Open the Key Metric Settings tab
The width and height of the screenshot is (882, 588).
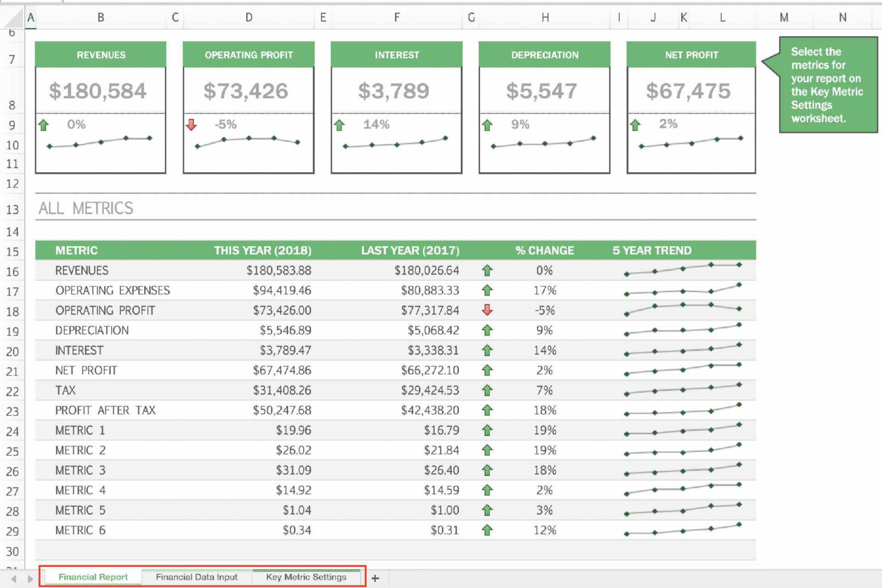click(x=306, y=577)
